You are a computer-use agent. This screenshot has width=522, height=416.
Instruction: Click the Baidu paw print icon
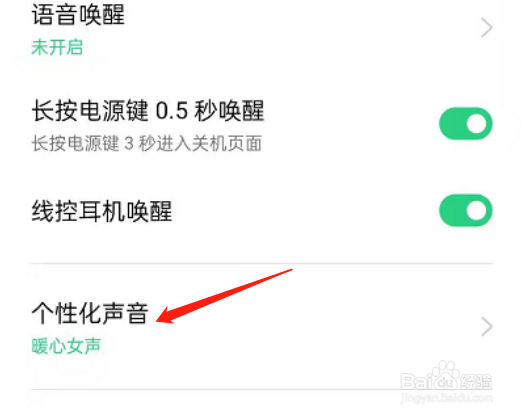(x=446, y=375)
